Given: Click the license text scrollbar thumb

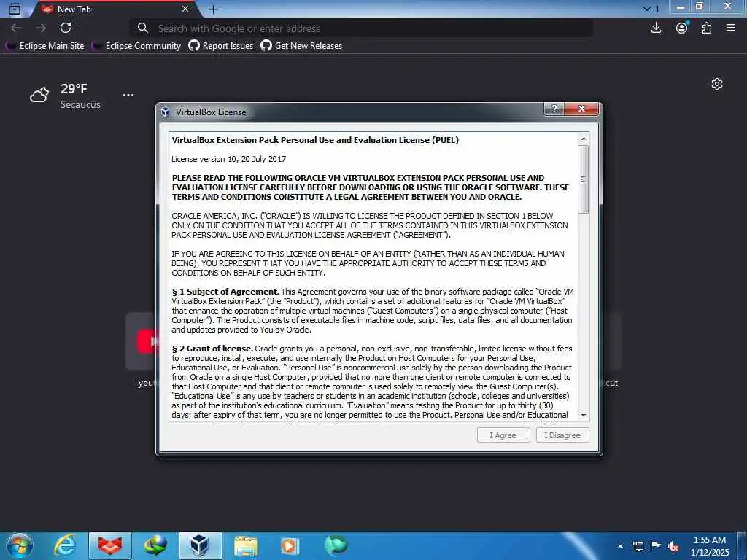Looking at the screenshot, I should pos(583,179).
